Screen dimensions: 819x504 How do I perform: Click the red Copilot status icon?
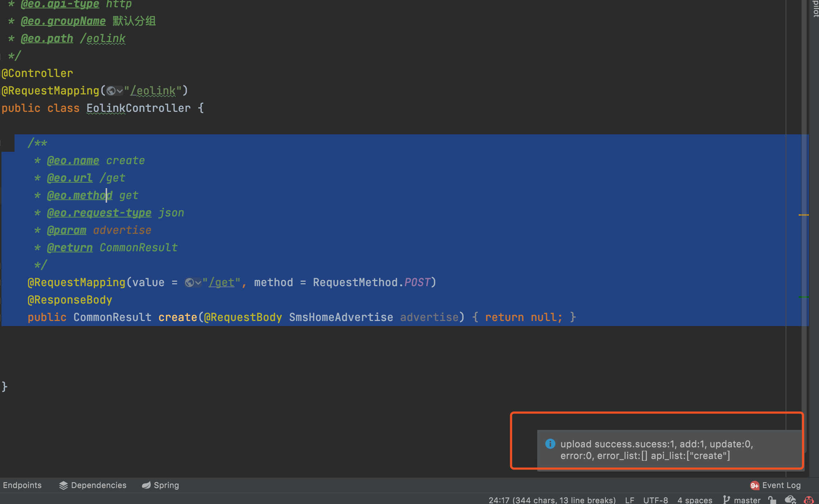pyautogui.click(x=808, y=500)
